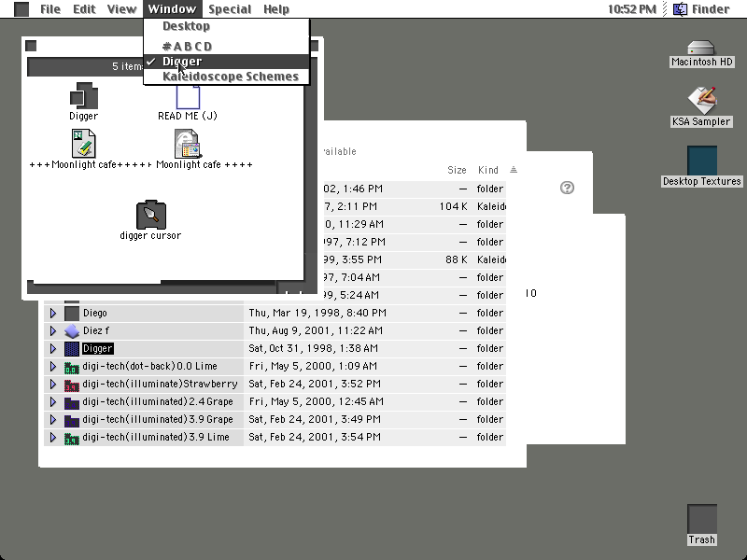Viewport: 747px width, 560px height.
Task: Select the Digger application icon in Digger window
Action: pos(84,96)
